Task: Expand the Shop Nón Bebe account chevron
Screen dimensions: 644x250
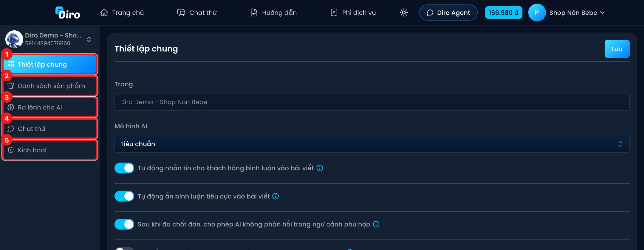Action: [x=602, y=12]
